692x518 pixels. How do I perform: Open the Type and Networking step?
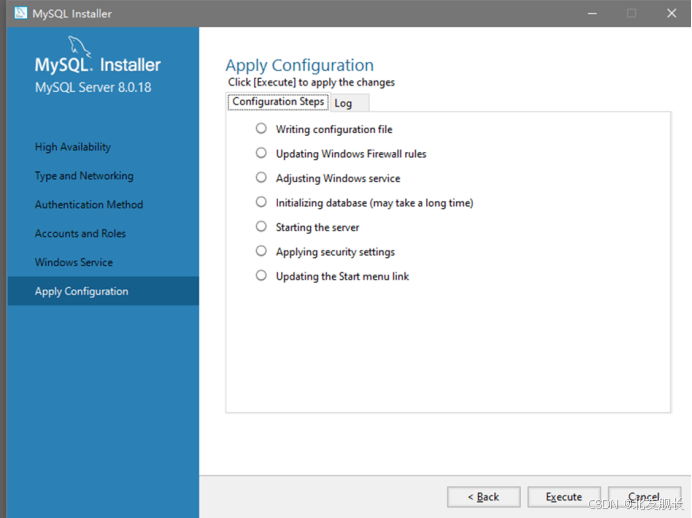[x=84, y=176]
